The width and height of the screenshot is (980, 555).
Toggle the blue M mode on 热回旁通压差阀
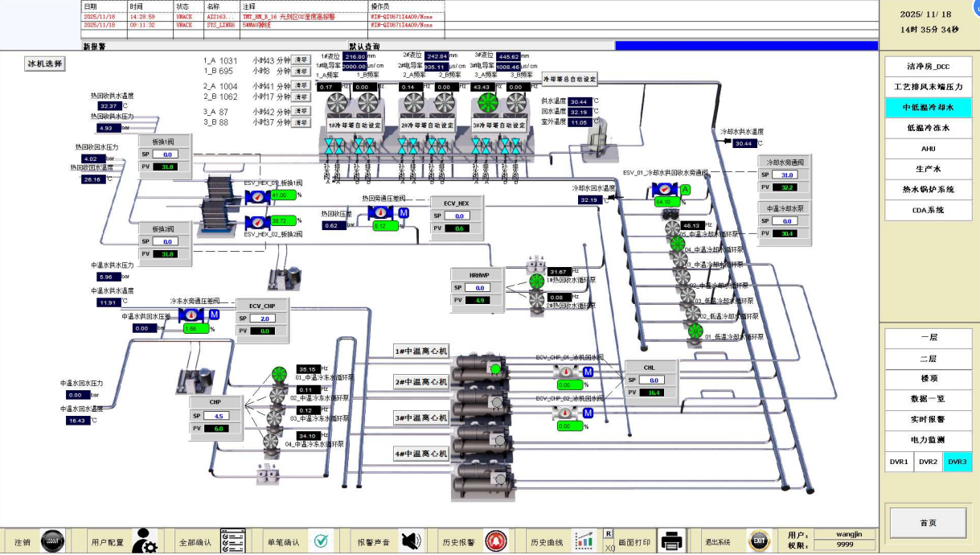[404, 212]
